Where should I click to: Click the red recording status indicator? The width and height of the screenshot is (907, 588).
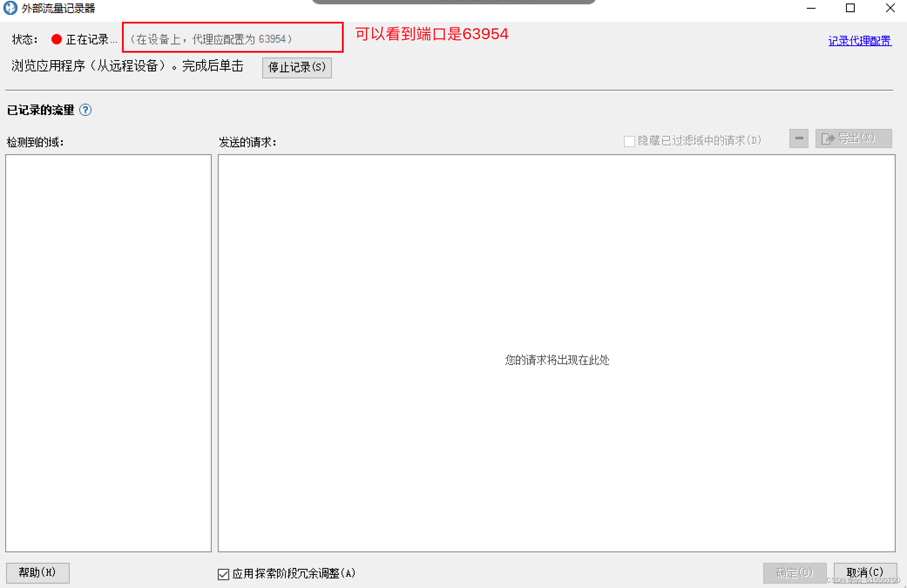[57, 39]
